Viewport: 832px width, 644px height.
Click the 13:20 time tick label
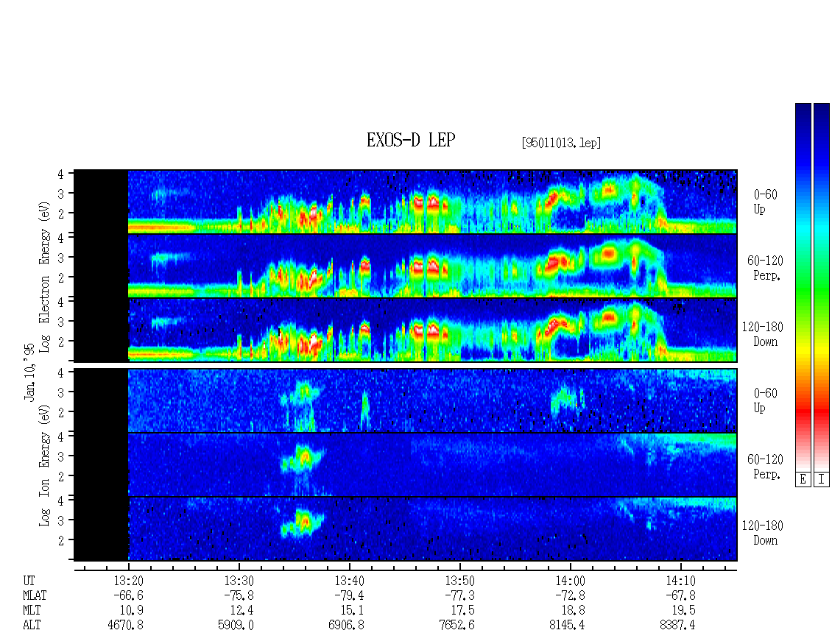[128, 581]
